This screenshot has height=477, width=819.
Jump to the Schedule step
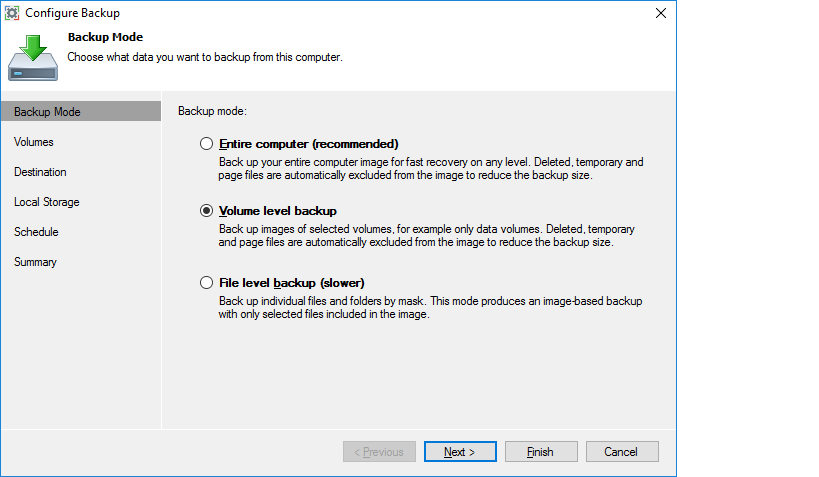(x=36, y=232)
